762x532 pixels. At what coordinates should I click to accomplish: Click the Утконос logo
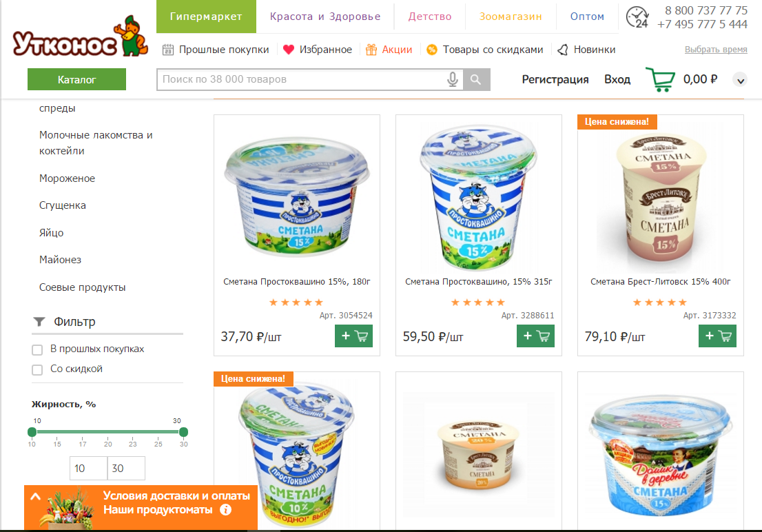[x=80, y=37]
